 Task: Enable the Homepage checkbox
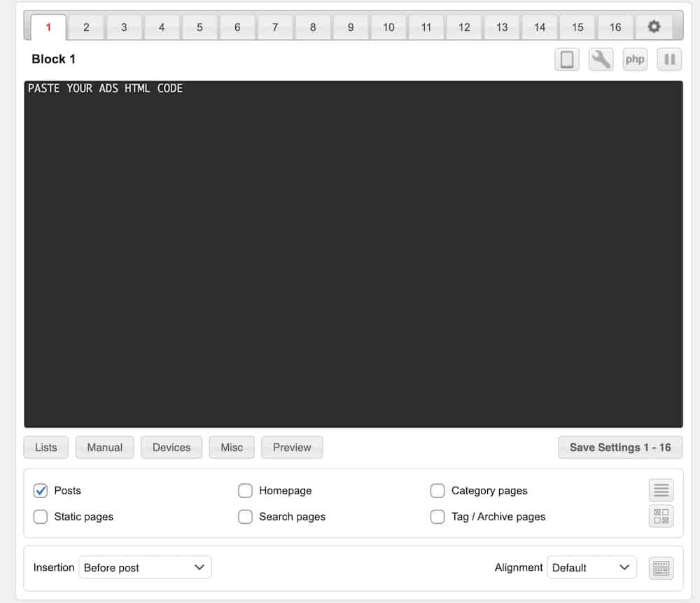click(245, 490)
